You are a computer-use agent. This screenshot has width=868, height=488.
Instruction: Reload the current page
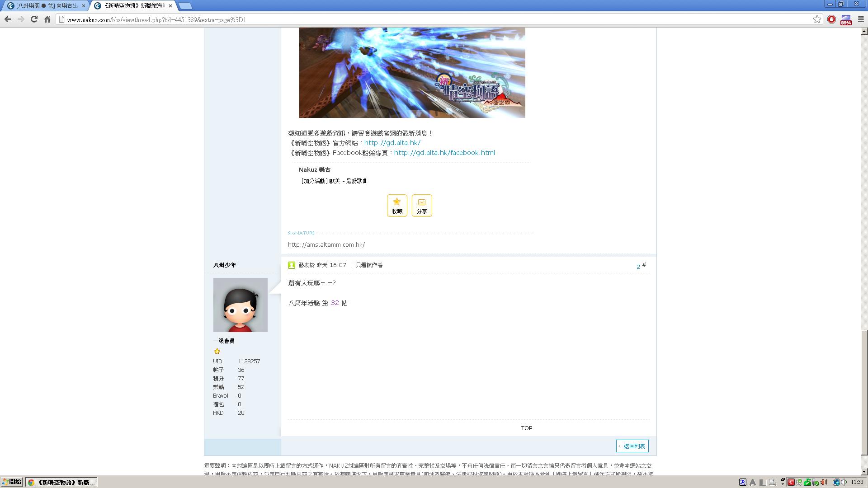point(34,19)
